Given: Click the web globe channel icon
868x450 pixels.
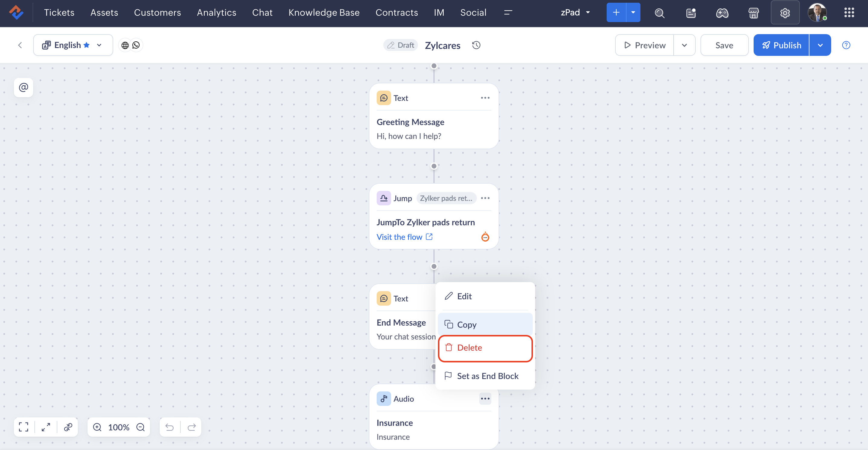Looking at the screenshot, I should [125, 45].
